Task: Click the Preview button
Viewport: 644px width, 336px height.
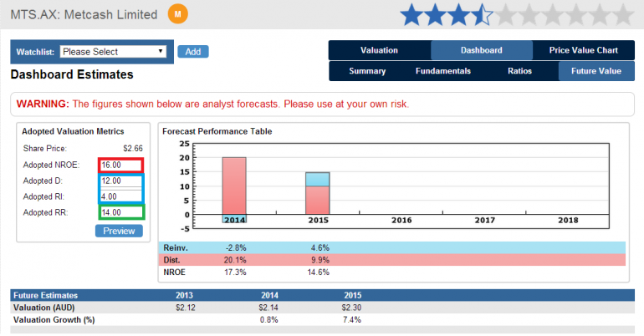Action: pos(119,231)
